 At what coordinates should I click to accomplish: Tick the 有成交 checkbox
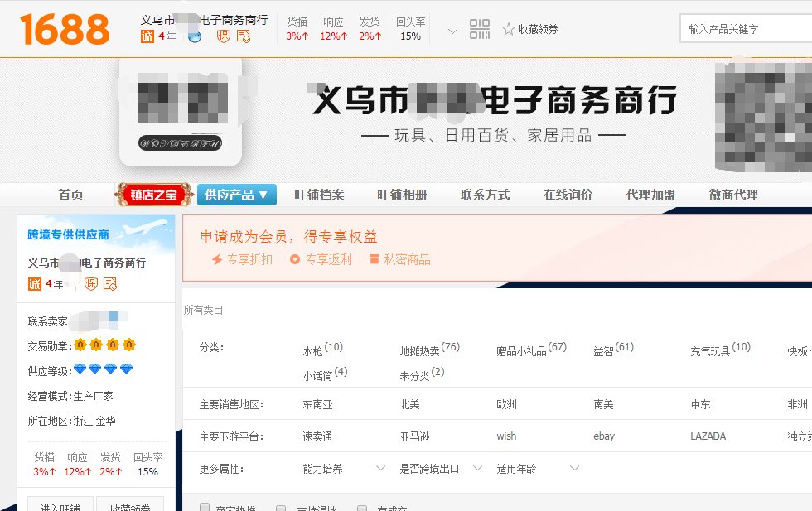click(362, 509)
